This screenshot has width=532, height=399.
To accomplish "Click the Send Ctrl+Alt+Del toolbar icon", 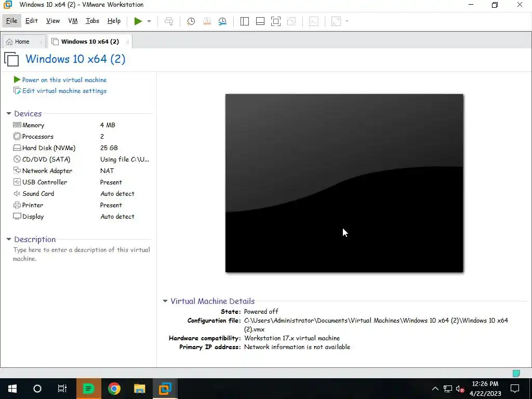I will 169,21.
